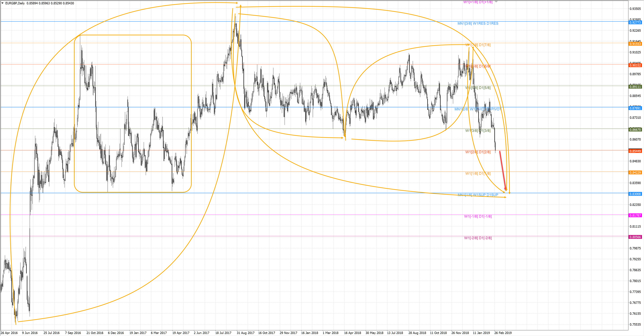Click the 0.93505 price scale value
Screen dimensions: 644x336
[635, 9]
